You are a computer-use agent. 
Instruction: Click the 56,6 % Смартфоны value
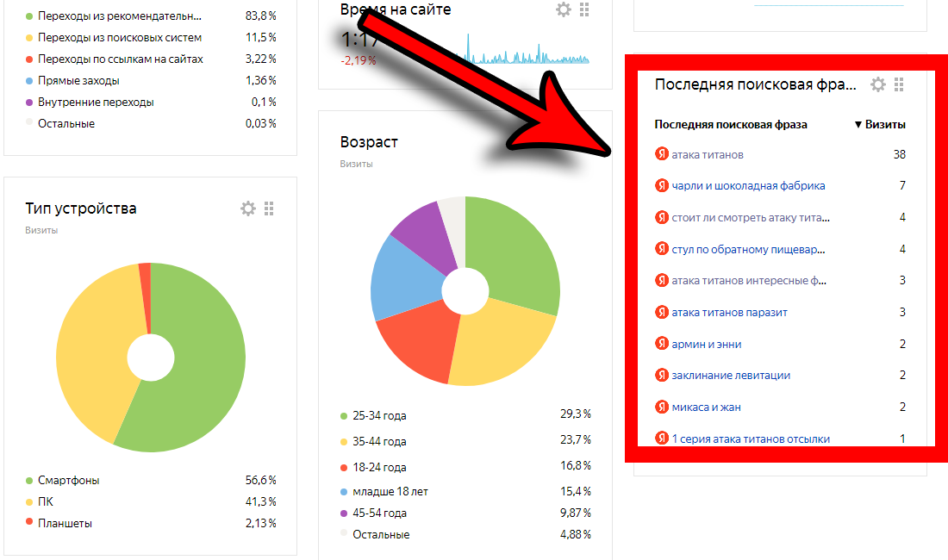coord(260,480)
